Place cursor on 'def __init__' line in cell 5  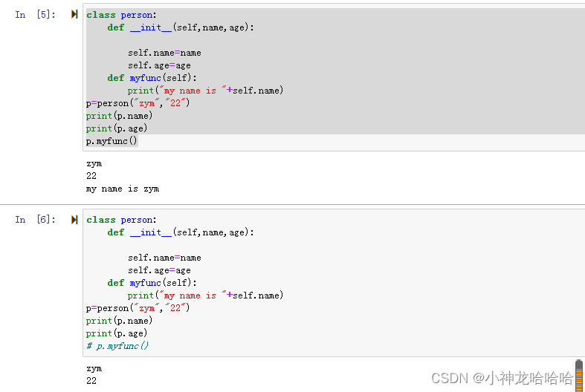(x=181, y=27)
